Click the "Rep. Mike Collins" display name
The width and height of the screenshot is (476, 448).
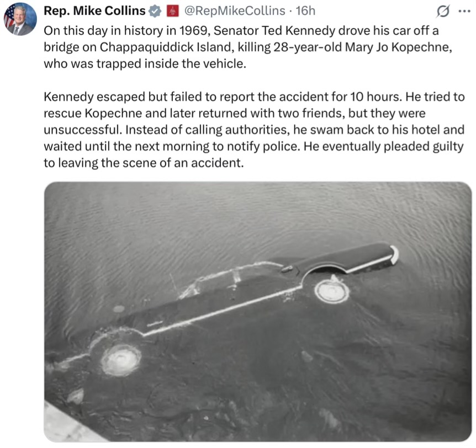(94, 11)
